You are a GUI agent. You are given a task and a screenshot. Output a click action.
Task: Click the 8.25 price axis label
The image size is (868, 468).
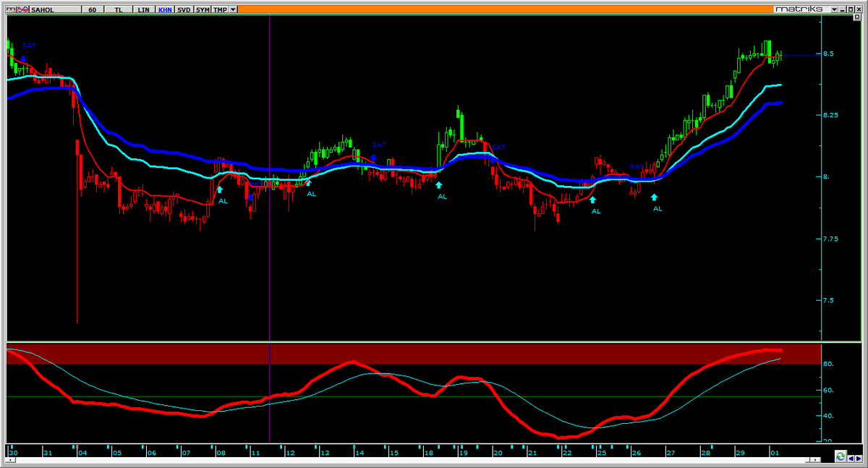tap(830, 116)
